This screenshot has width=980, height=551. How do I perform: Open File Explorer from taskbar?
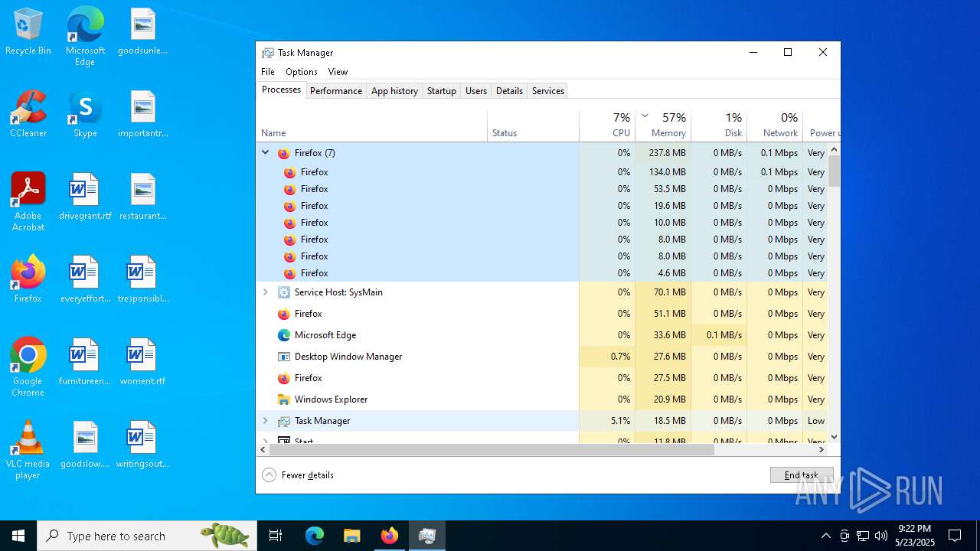352,536
